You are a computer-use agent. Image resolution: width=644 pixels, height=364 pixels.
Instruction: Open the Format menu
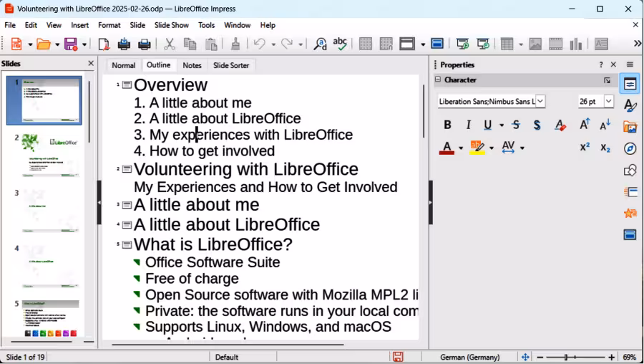(109, 25)
